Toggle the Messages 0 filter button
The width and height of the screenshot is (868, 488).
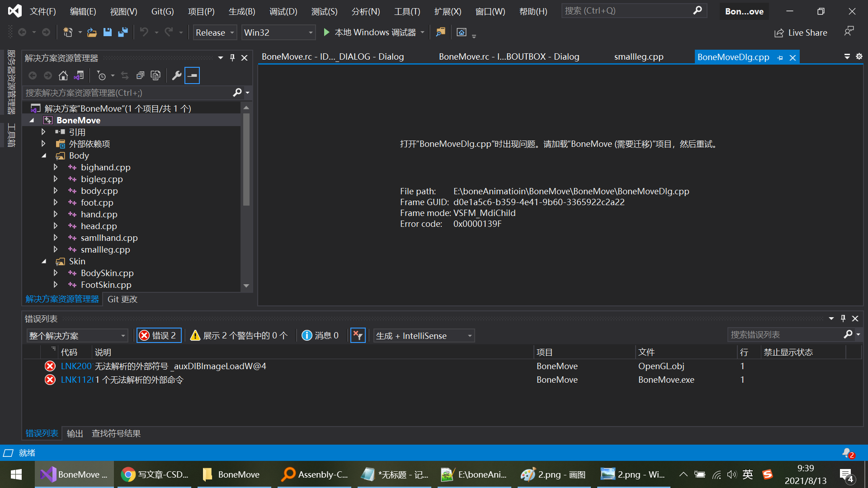coord(320,335)
